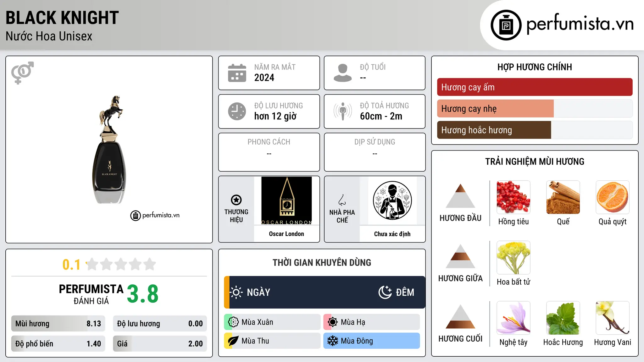Select the Mùa Hạ season tile
Image resolution: width=644 pixels, height=362 pixels.
coord(371,322)
